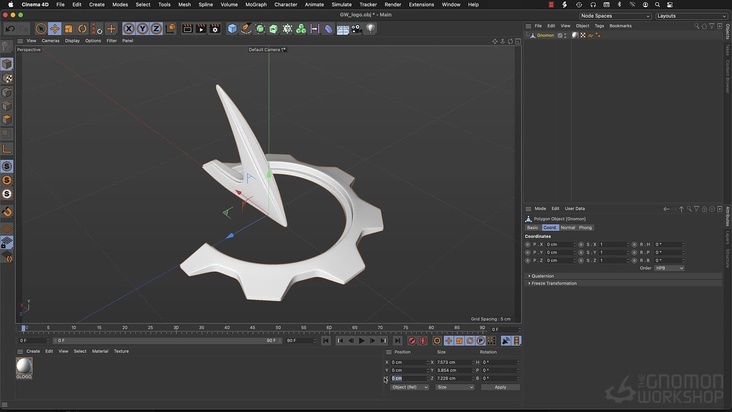Click the Undo arrow icon
732x412 pixels.
tap(10, 29)
